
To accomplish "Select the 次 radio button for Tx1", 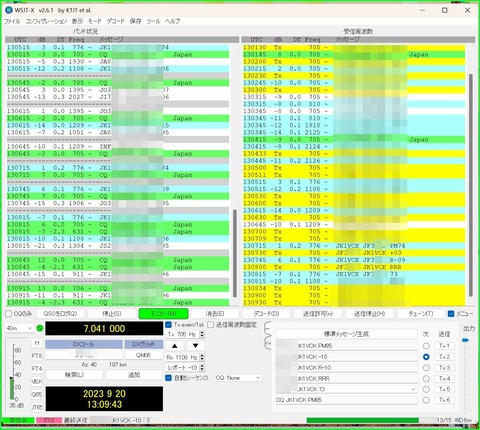I will coord(426,346).
